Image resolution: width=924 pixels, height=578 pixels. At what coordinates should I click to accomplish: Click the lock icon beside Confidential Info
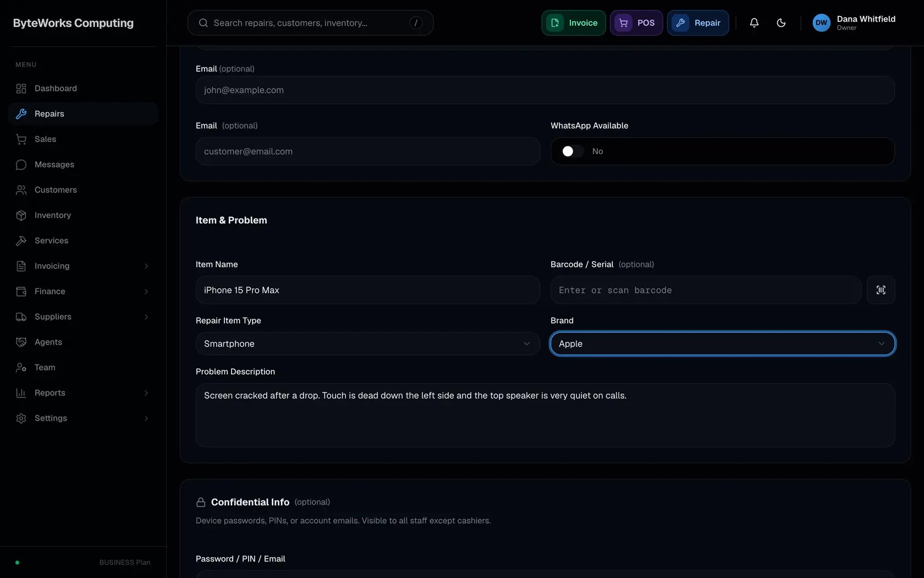point(201,502)
